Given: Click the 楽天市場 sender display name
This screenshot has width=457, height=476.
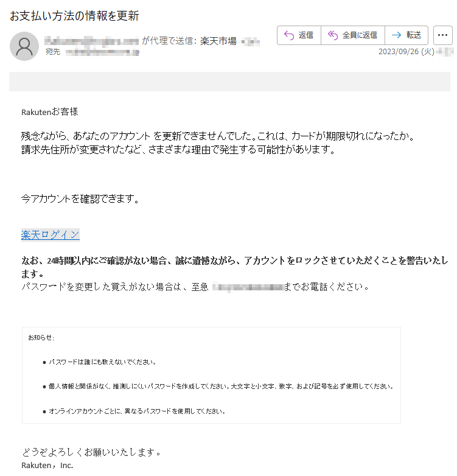Looking at the screenshot, I should pyautogui.click(x=218, y=41).
